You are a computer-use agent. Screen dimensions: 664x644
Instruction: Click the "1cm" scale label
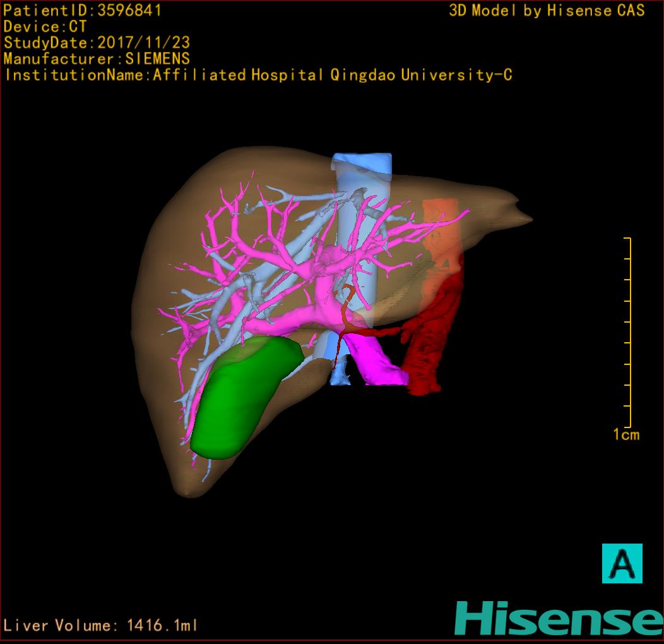coord(626,434)
